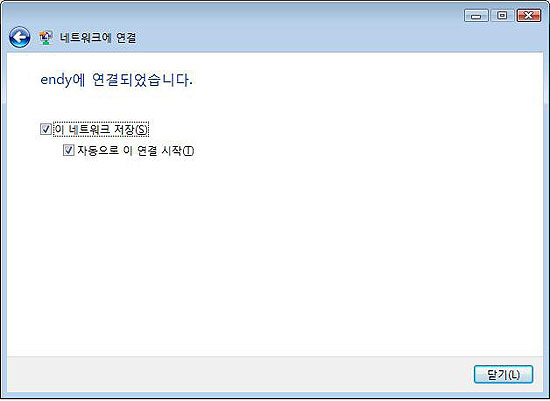
Task: Click the endy에 연결되었습니다 heading
Action: click(x=116, y=80)
